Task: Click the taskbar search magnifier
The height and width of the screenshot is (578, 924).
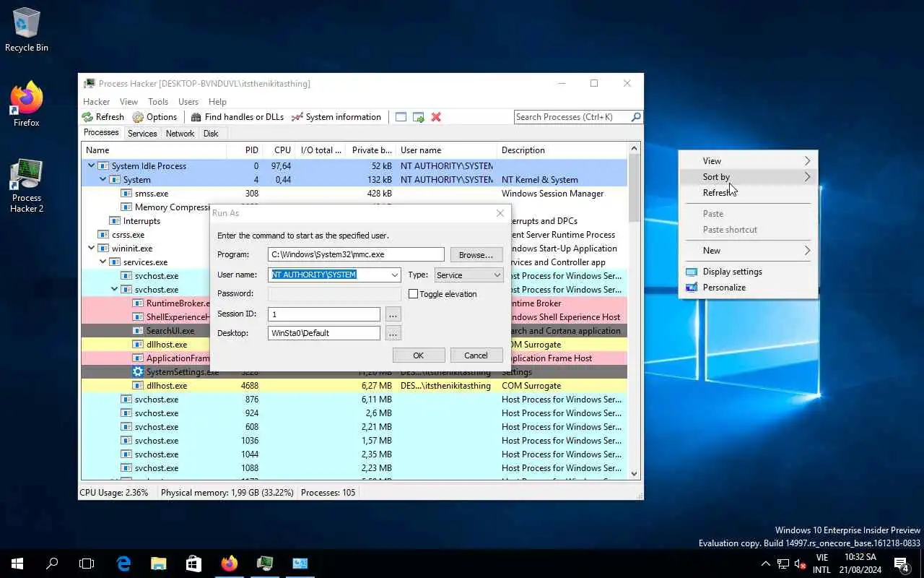Action: [52, 564]
